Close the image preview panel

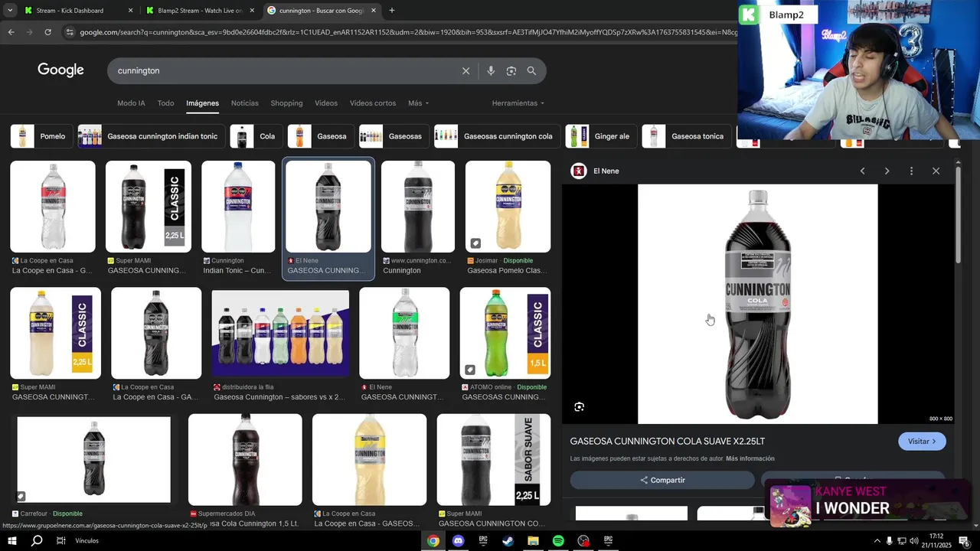936,171
